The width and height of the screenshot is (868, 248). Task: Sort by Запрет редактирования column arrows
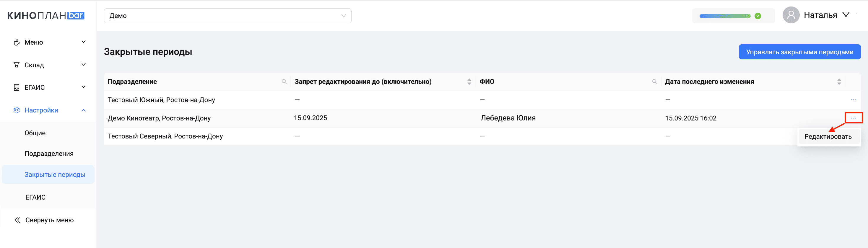[469, 82]
